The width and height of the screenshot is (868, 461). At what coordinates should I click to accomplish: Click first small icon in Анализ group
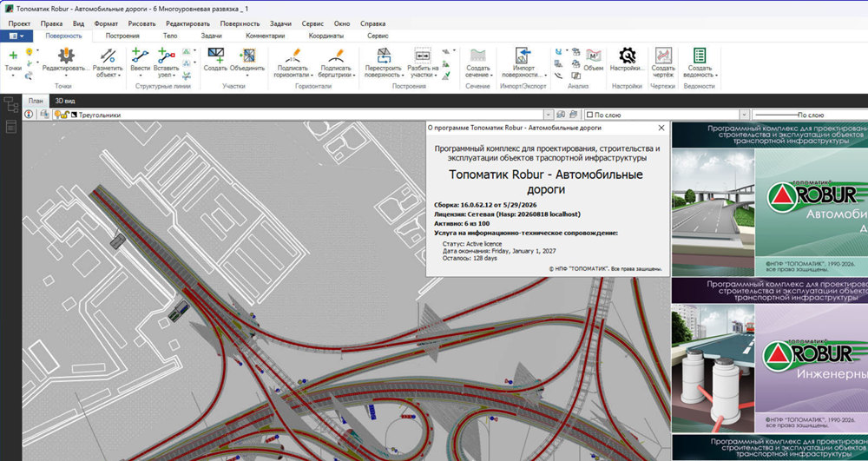tap(558, 51)
